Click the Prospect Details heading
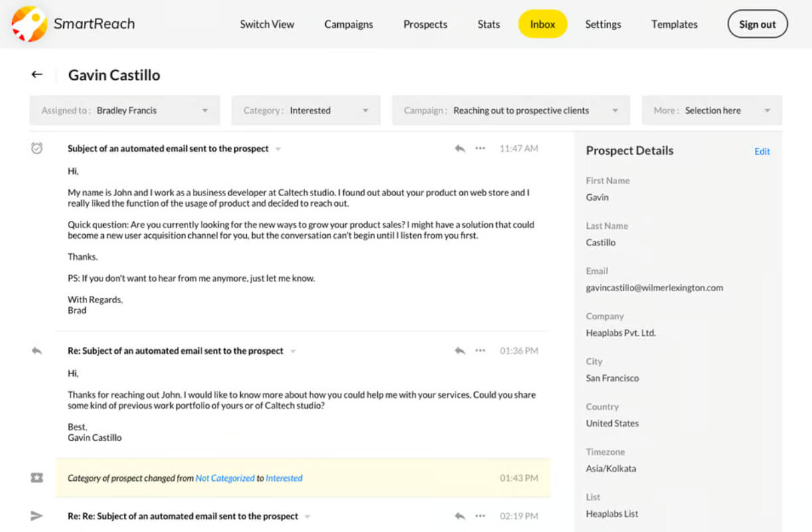The image size is (812, 532). pos(630,150)
